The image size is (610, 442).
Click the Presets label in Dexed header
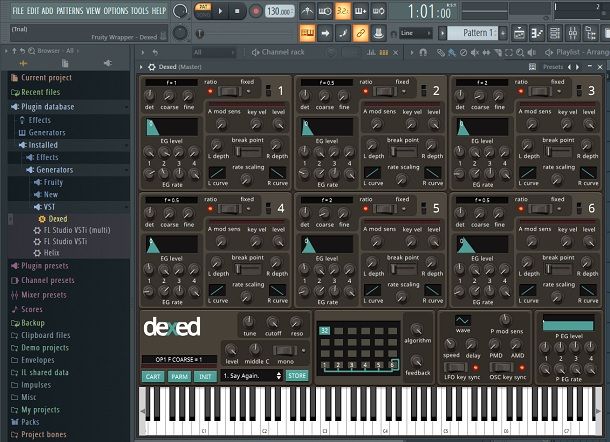point(553,67)
